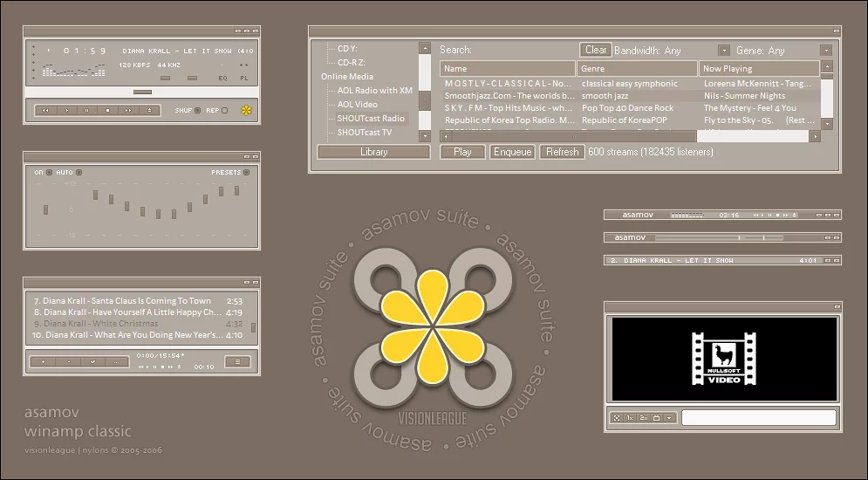This screenshot has height=480, width=868.
Task: Open equalizer PRESETS menu
Action: click(247, 173)
